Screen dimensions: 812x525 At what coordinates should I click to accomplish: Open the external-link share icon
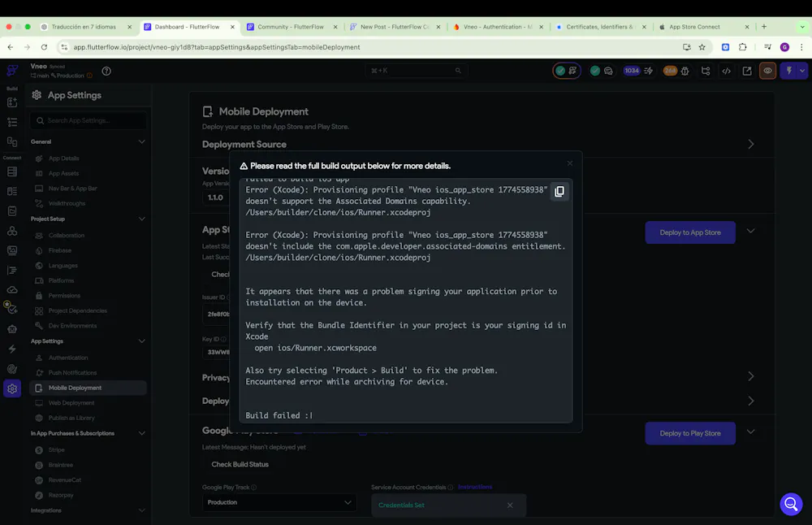(747, 71)
